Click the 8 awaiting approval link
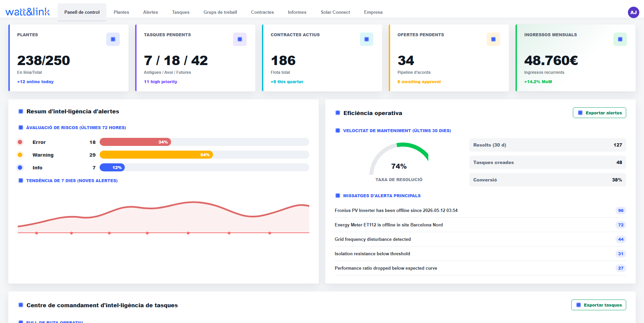Screen dimensions: 644x323 (419, 82)
